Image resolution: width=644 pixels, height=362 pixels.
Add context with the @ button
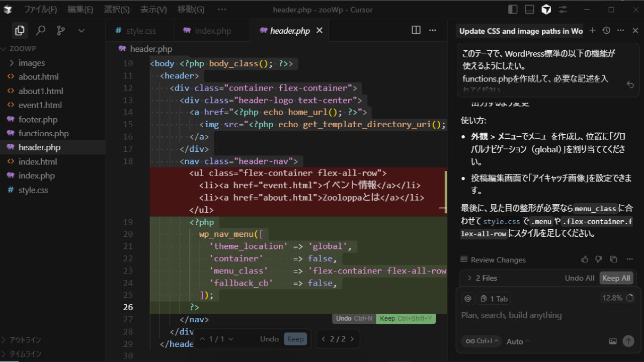468,299
